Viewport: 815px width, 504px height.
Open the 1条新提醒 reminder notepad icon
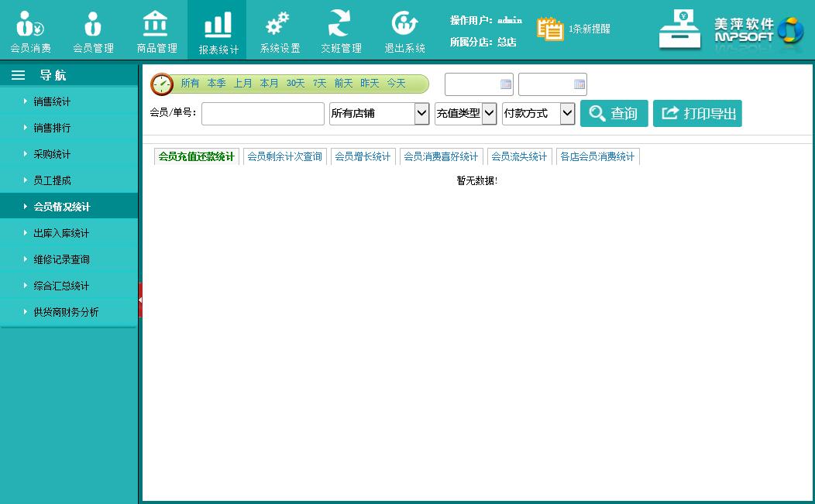(x=551, y=29)
